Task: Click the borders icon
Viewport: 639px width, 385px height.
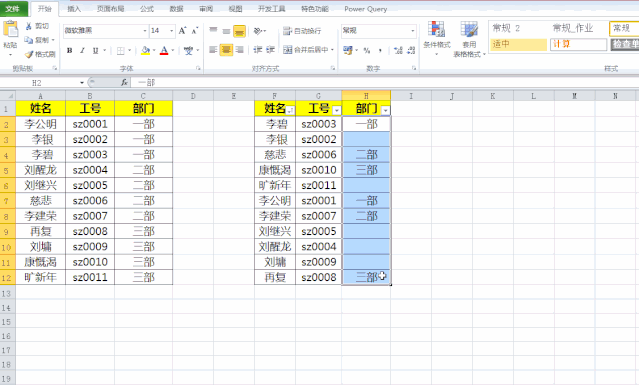Action: (x=121, y=51)
